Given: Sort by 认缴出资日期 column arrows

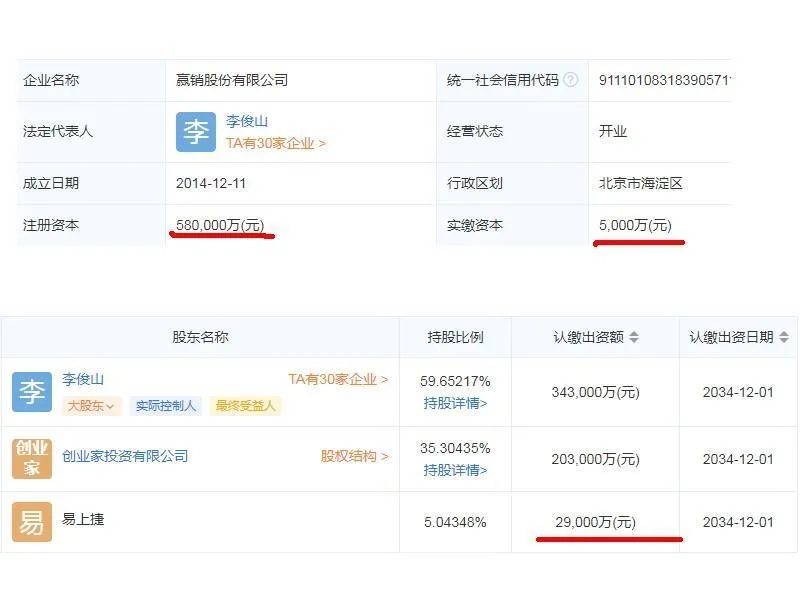Looking at the screenshot, I should (x=784, y=337).
